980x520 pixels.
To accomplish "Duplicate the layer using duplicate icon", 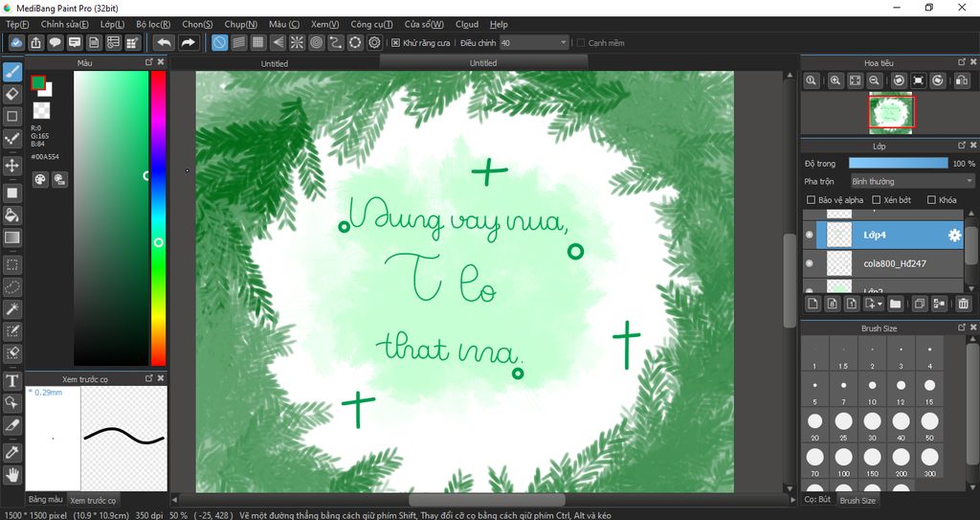I will (920, 304).
